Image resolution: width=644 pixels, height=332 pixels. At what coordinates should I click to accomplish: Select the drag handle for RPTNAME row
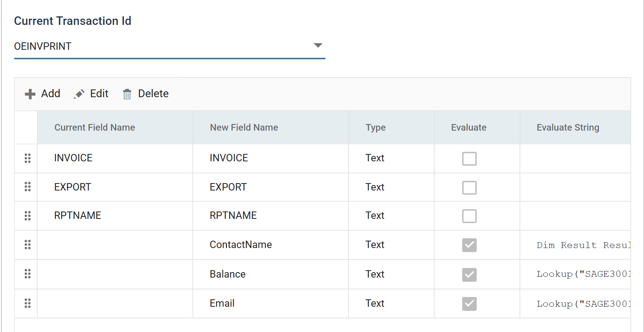point(28,216)
